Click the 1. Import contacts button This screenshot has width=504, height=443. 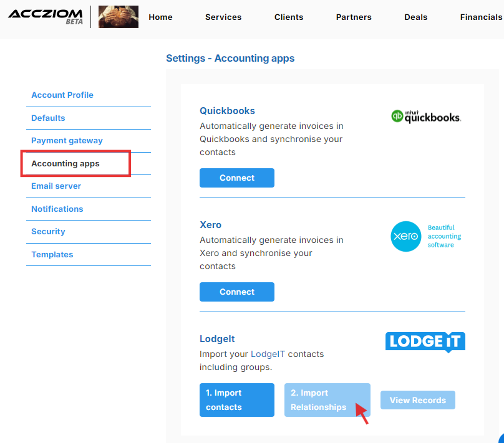pyautogui.click(x=237, y=400)
